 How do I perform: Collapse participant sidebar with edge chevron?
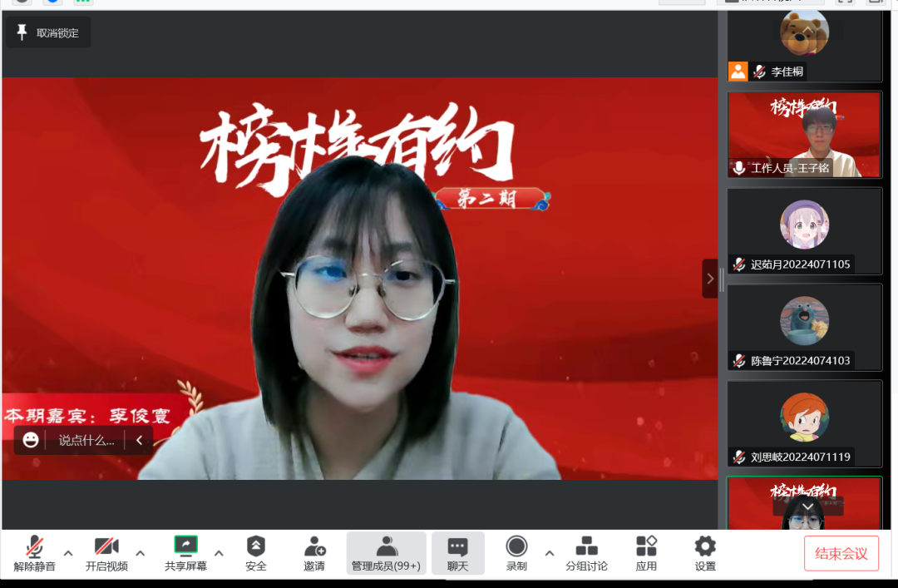click(x=709, y=279)
